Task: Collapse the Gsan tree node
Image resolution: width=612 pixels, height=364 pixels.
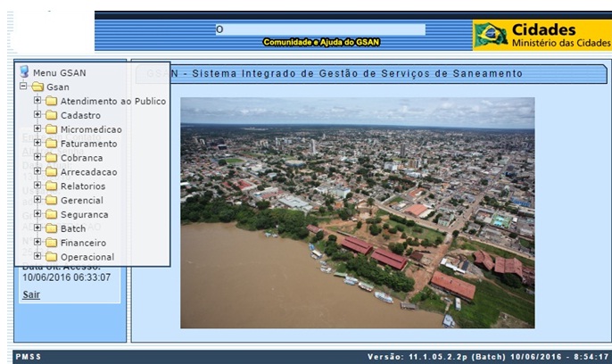Action: pos(23,87)
